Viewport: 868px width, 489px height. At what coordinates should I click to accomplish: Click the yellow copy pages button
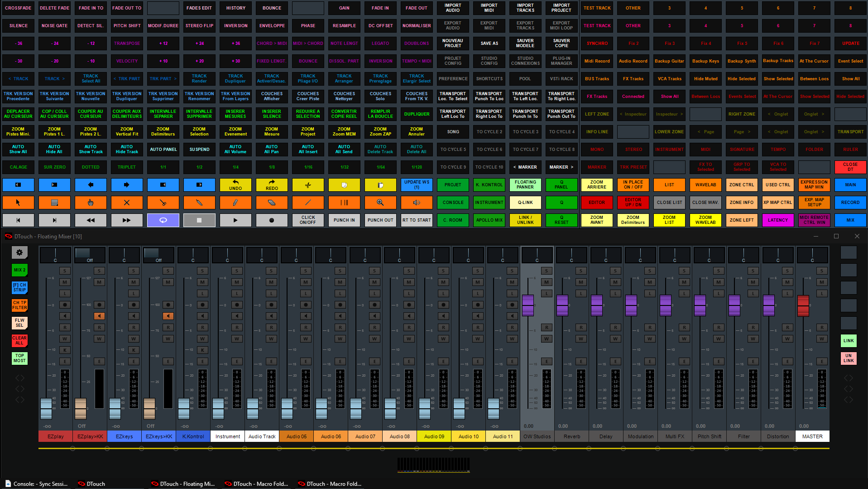pyautogui.click(x=344, y=185)
